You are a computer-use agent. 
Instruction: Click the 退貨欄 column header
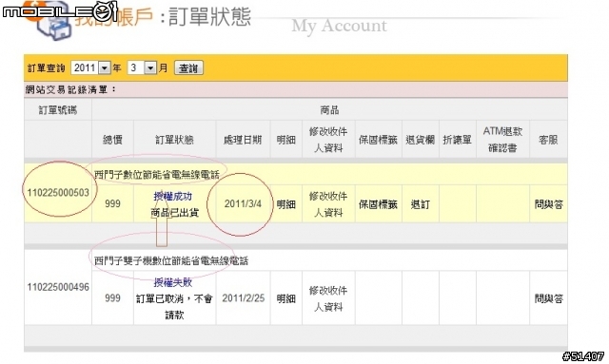421,140
